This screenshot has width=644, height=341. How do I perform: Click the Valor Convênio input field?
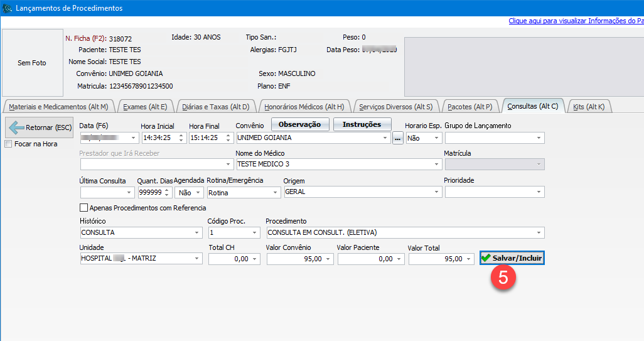(295, 259)
